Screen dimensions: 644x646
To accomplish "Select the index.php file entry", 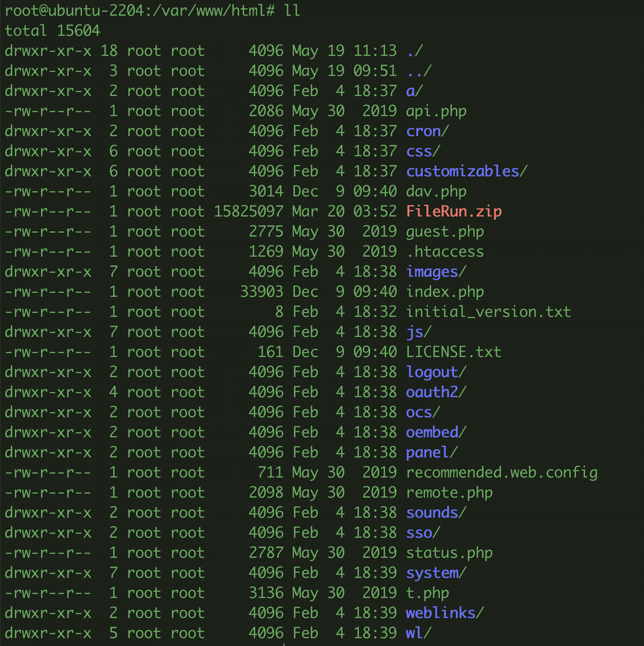I will click(445, 292).
